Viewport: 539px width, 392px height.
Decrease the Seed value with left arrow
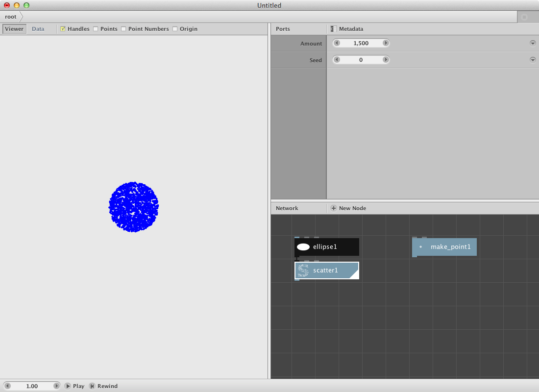[337, 60]
